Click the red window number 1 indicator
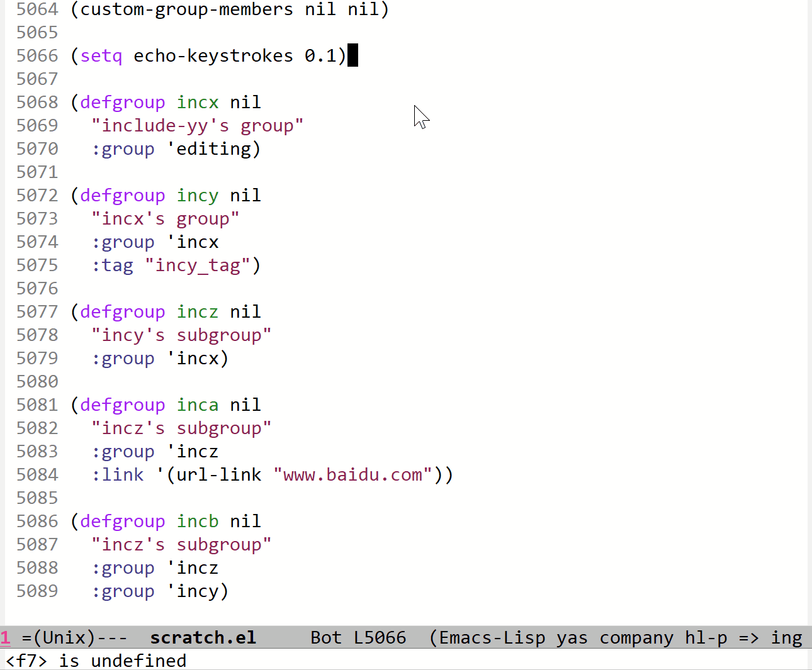 [x=6, y=637]
